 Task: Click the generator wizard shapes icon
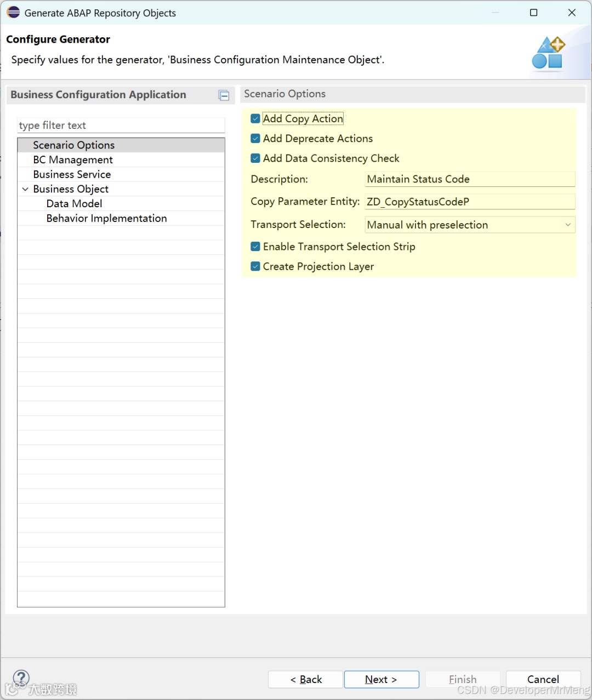click(x=548, y=53)
